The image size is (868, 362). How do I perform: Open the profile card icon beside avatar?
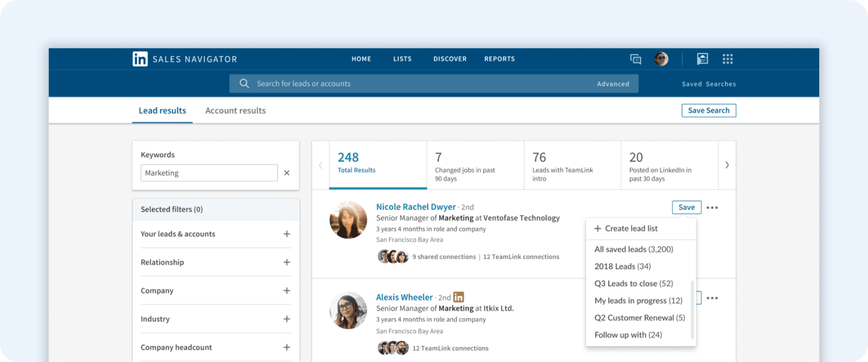click(702, 59)
